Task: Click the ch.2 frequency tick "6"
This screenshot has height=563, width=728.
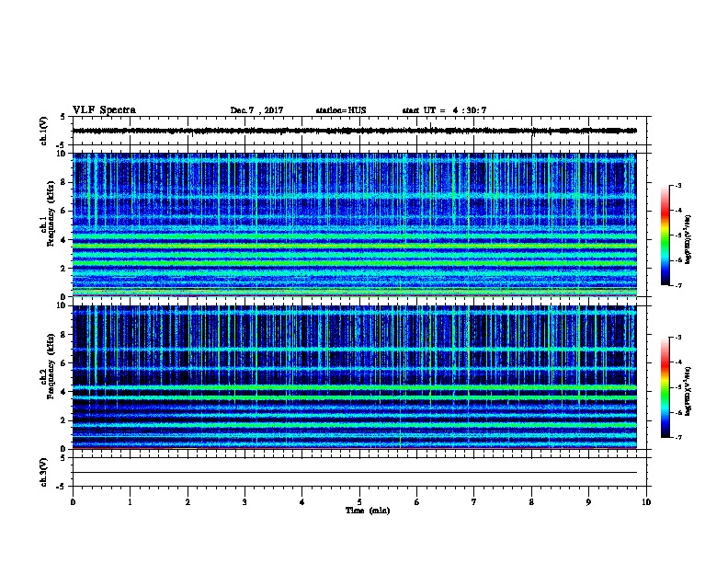Action: click(63, 363)
